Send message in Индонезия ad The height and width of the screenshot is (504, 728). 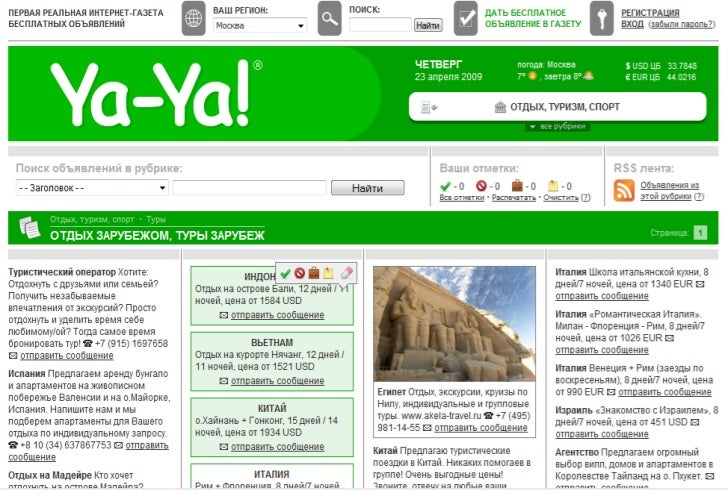pos(278,315)
